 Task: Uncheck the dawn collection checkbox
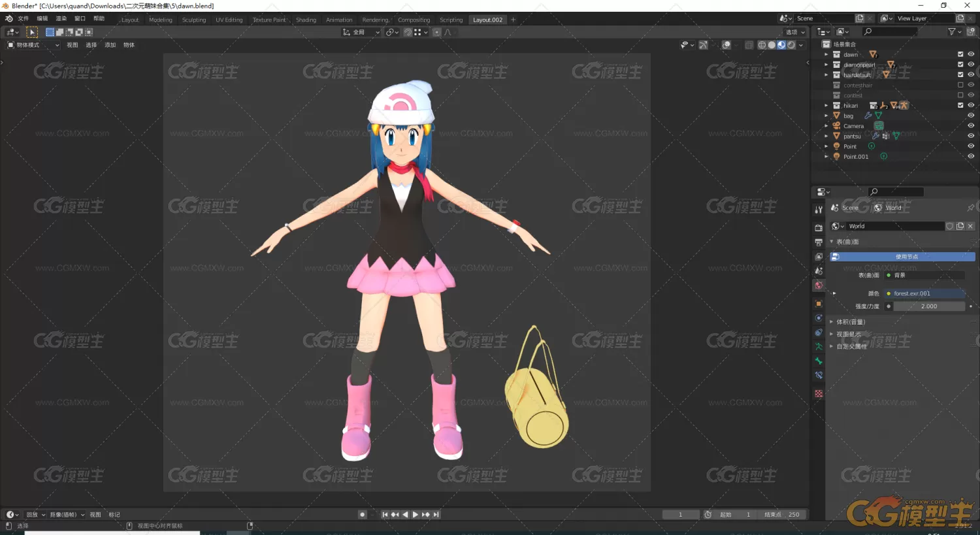coord(960,54)
